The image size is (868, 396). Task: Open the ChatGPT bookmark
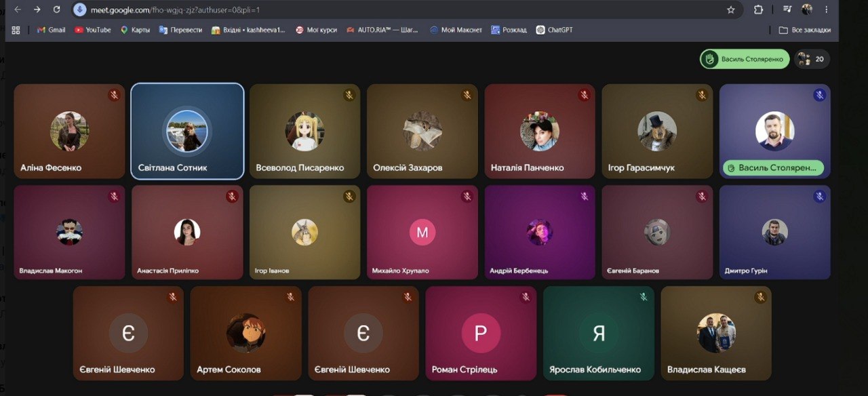(555, 30)
